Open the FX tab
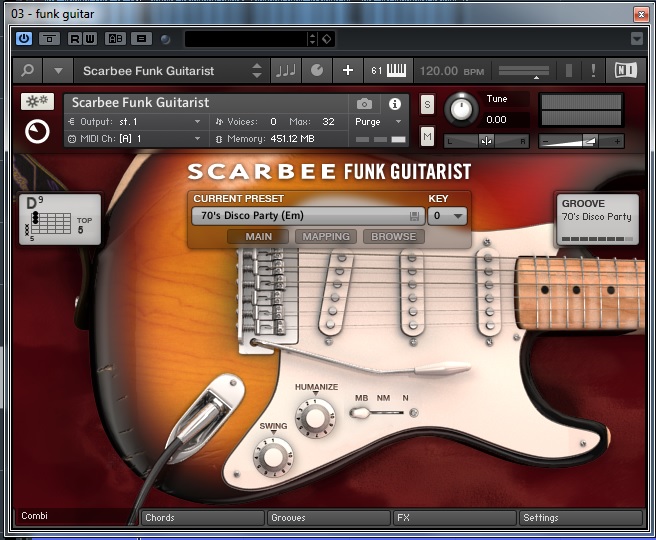This screenshot has width=656, height=540. [x=453, y=518]
